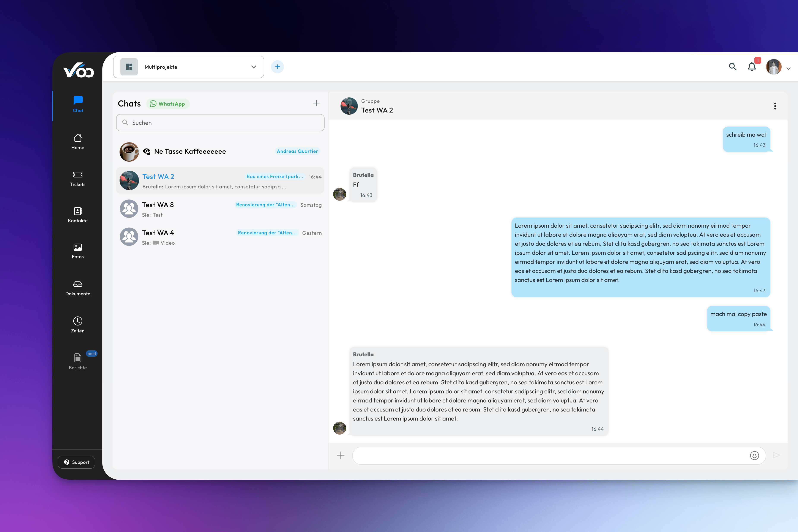Open the Zeiten section

tap(77, 323)
